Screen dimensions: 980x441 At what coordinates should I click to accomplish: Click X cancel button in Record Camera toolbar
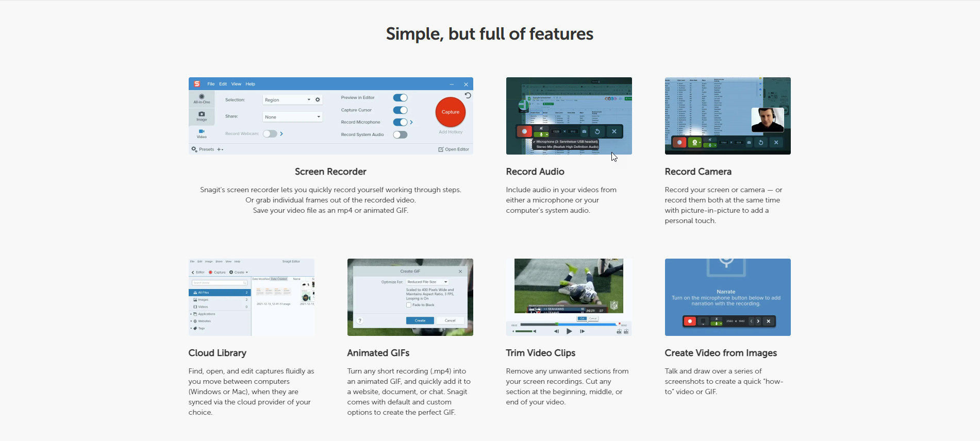(776, 142)
